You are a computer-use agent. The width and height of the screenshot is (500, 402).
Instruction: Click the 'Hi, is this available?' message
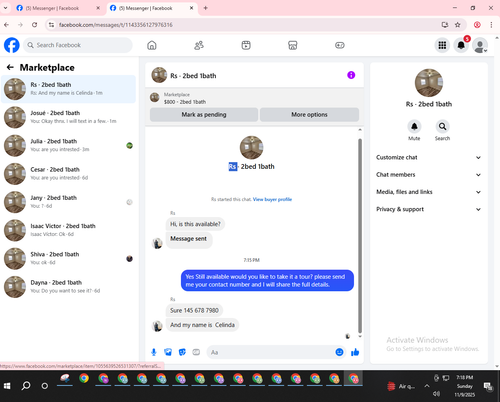point(195,224)
